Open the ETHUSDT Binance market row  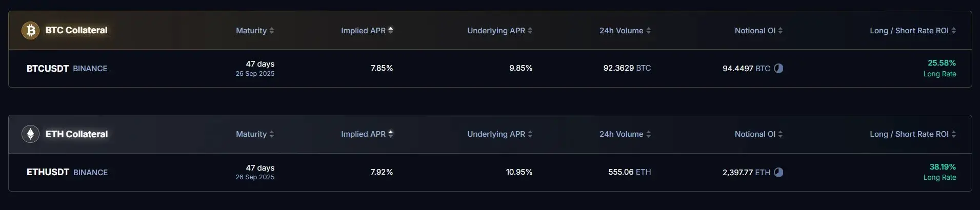[x=490, y=172]
